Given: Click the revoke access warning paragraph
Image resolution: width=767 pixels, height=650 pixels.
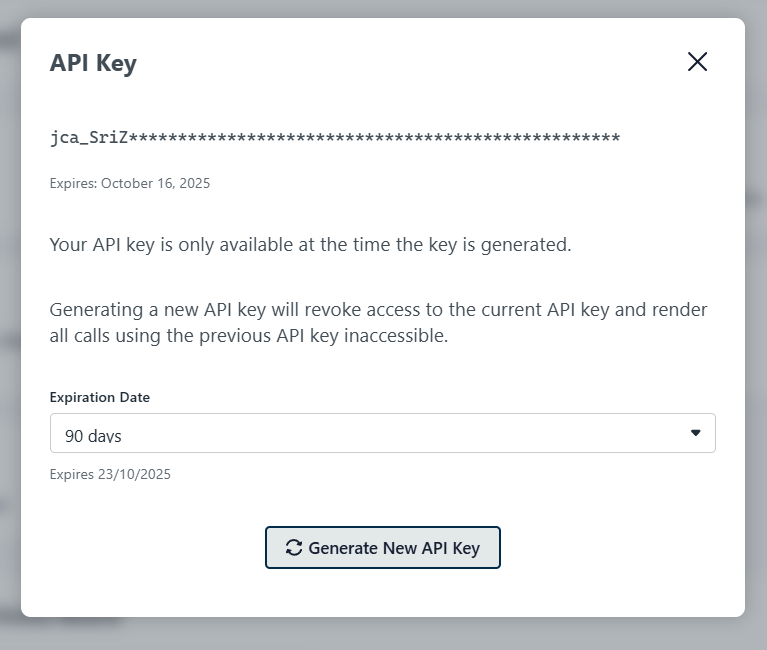Looking at the screenshot, I should [x=378, y=310].
